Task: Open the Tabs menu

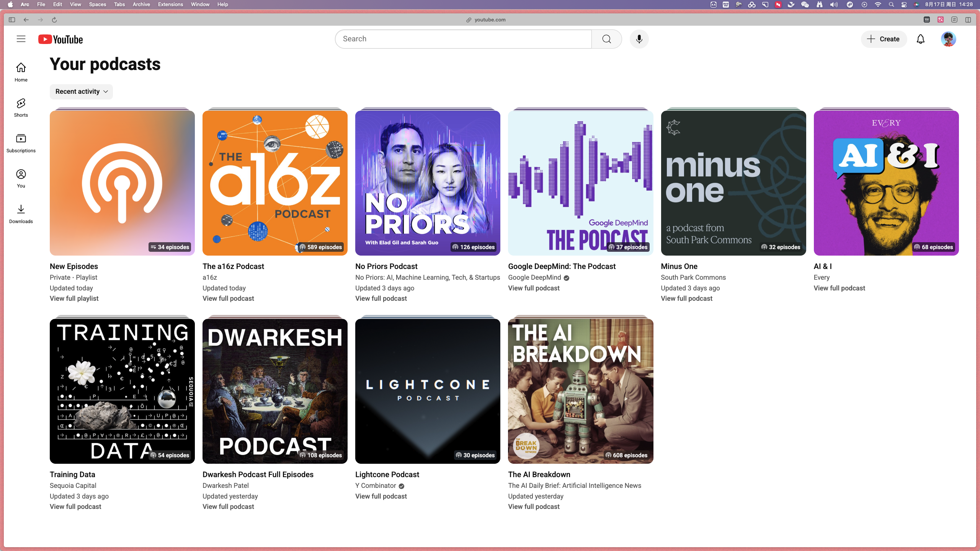Action: pyautogui.click(x=119, y=5)
